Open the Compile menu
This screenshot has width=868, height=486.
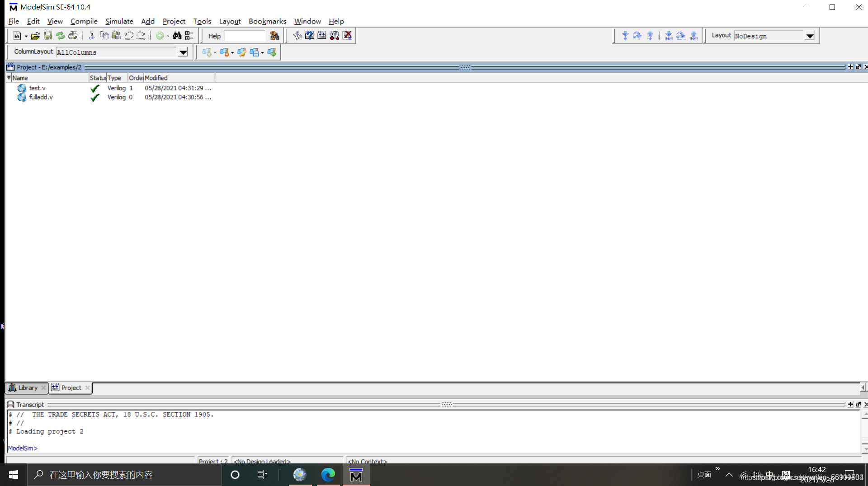pos(84,21)
